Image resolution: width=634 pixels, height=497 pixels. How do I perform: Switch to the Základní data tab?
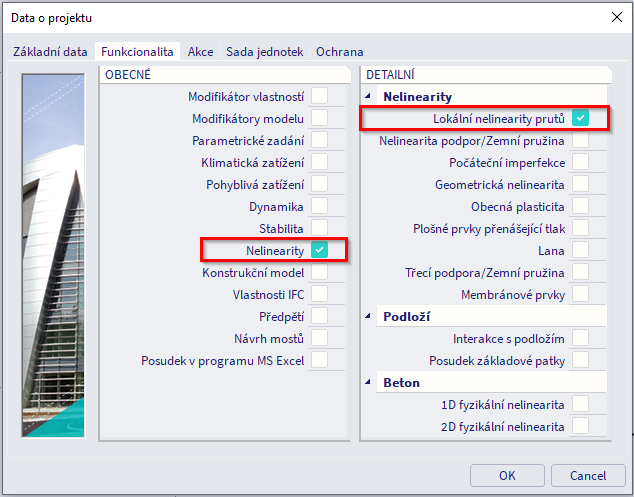(50, 51)
